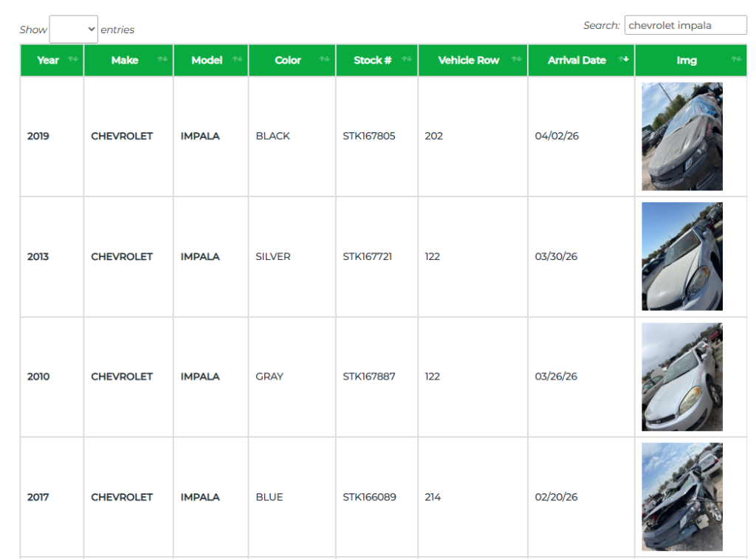Image resolution: width=756 pixels, height=559 pixels.
Task: Sort table by Model column header
Action: (x=210, y=61)
